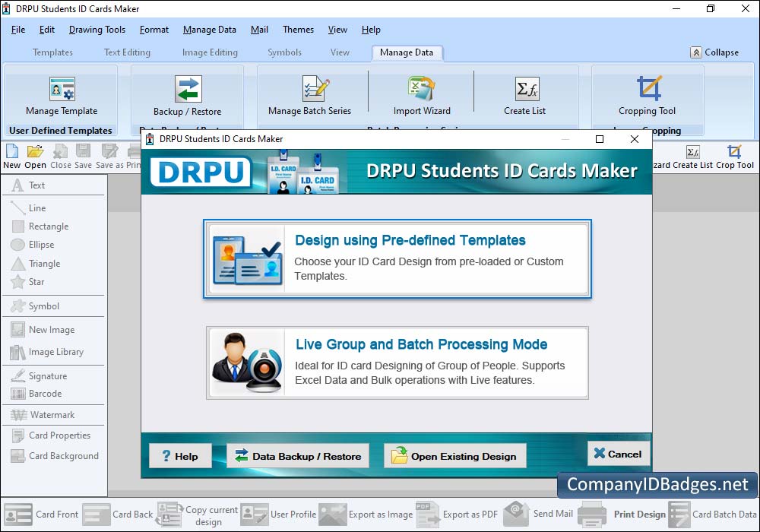Click Print Design
760x532 pixels.
[x=622, y=514]
